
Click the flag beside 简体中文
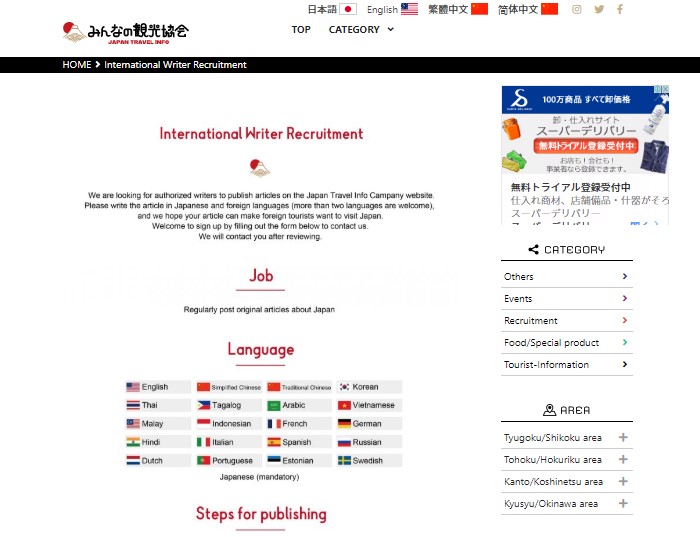(x=550, y=9)
